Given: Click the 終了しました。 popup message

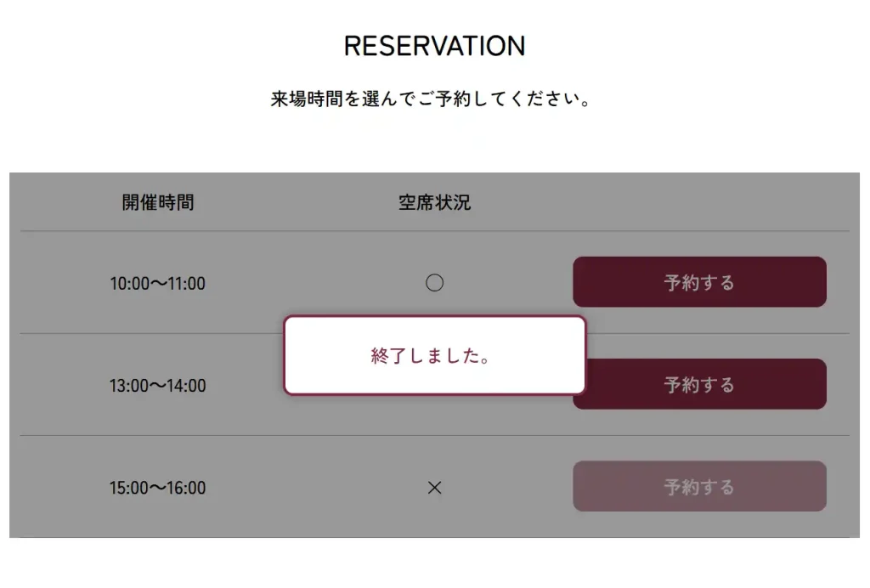Looking at the screenshot, I should pos(433,356).
